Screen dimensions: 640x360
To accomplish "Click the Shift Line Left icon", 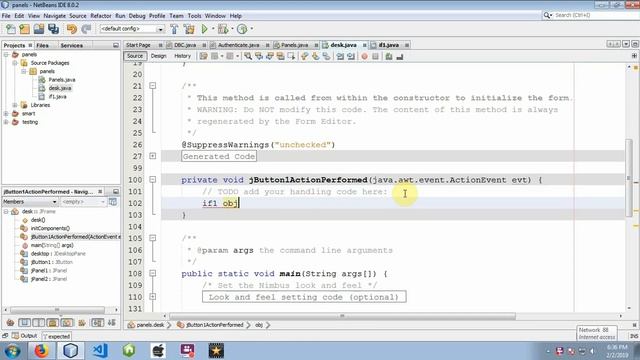I will [340, 56].
